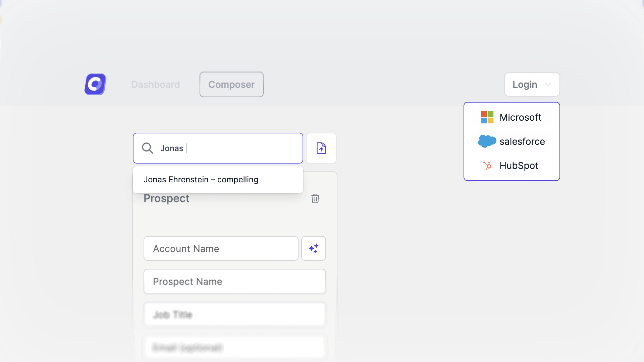Click the app logo icon top left
This screenshot has height=362, width=644.
click(96, 84)
